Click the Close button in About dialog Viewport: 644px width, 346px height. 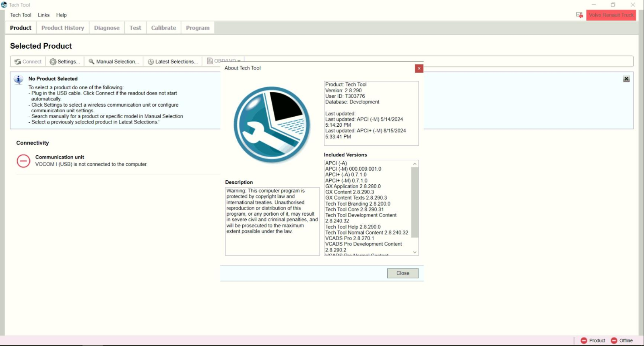(x=402, y=273)
